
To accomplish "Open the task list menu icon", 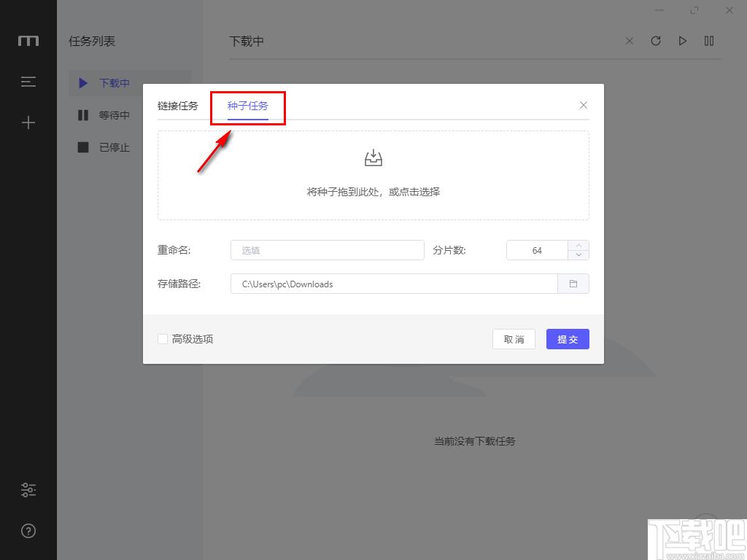I will coord(28,82).
